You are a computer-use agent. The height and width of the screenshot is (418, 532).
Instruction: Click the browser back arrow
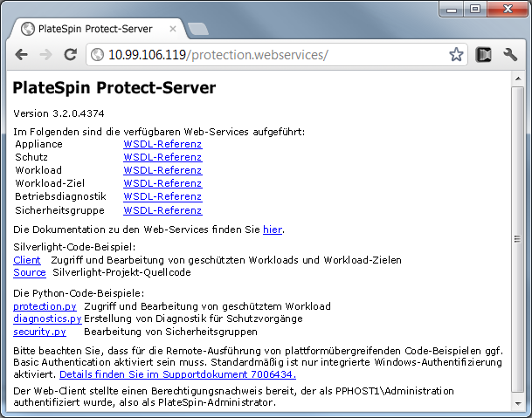22,55
